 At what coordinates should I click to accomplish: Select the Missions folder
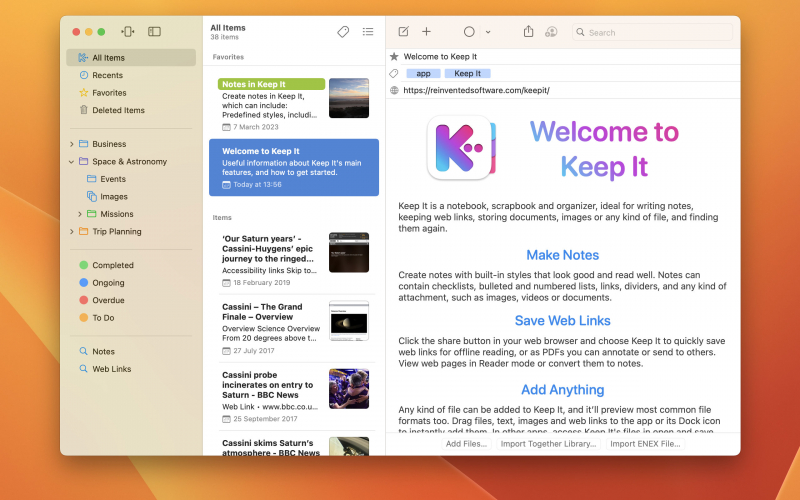[116, 214]
